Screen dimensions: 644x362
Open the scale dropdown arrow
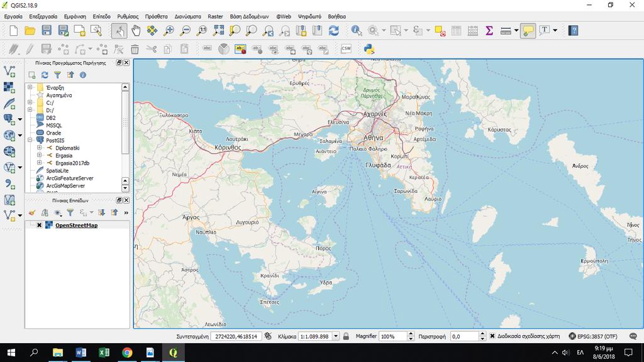(x=336, y=336)
